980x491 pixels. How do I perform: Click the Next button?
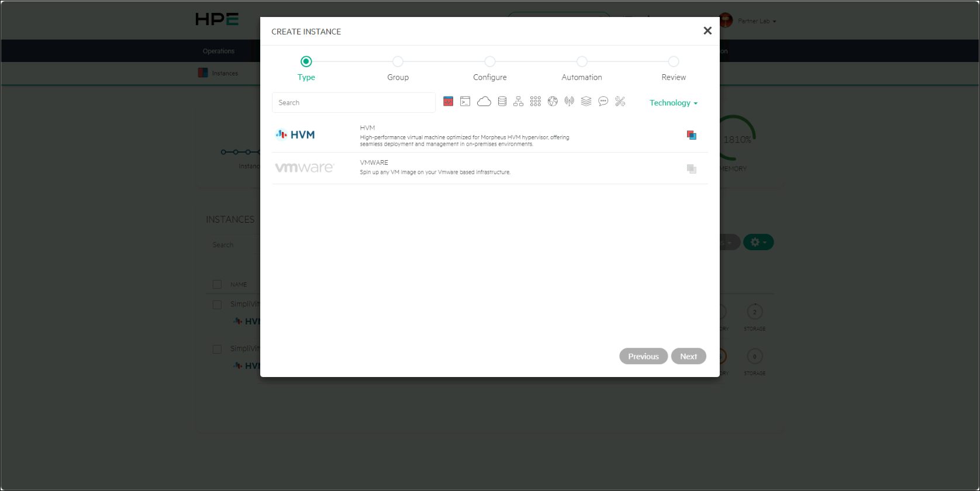(688, 357)
